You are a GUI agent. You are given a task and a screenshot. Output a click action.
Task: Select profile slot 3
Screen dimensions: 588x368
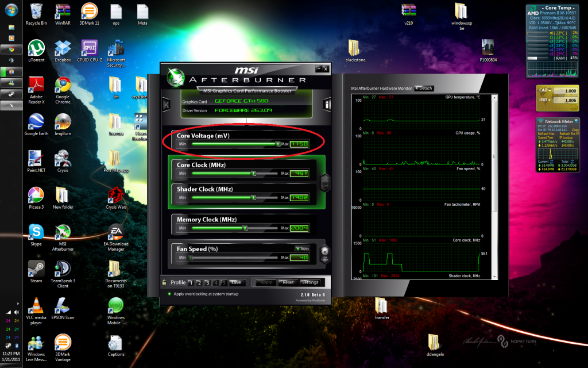[x=207, y=282]
